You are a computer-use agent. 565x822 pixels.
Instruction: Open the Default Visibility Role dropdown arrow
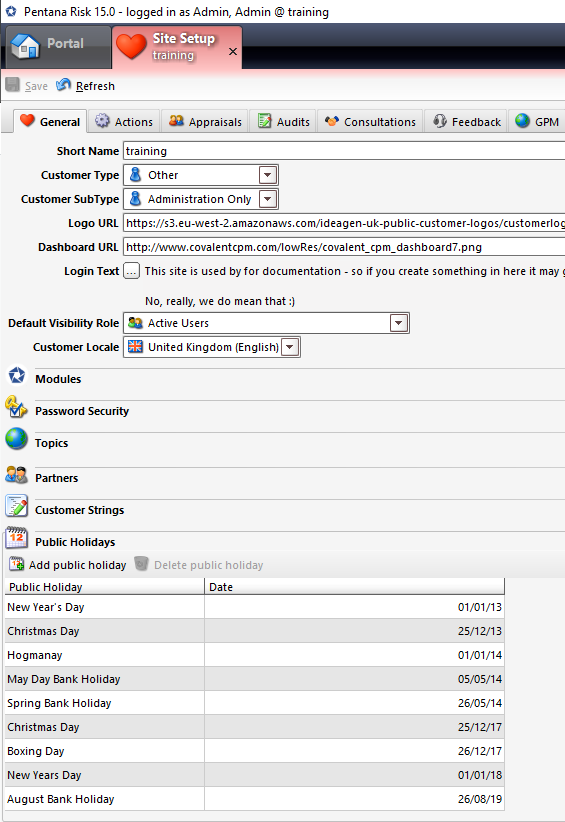pos(399,323)
